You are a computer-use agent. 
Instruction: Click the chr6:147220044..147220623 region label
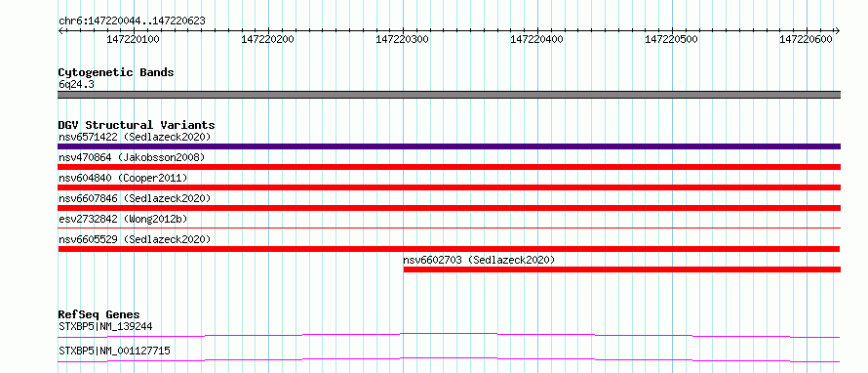click(x=132, y=21)
